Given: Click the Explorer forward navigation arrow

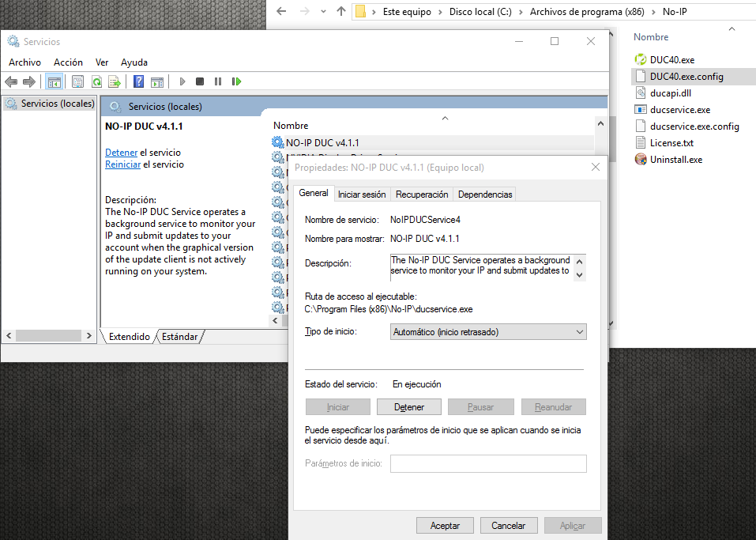Looking at the screenshot, I should click(305, 11).
